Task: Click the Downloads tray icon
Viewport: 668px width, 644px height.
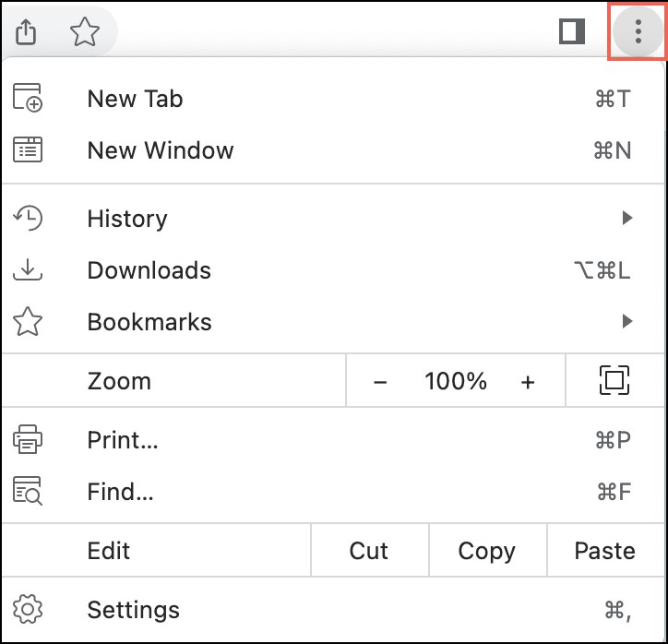Action: coord(28,270)
